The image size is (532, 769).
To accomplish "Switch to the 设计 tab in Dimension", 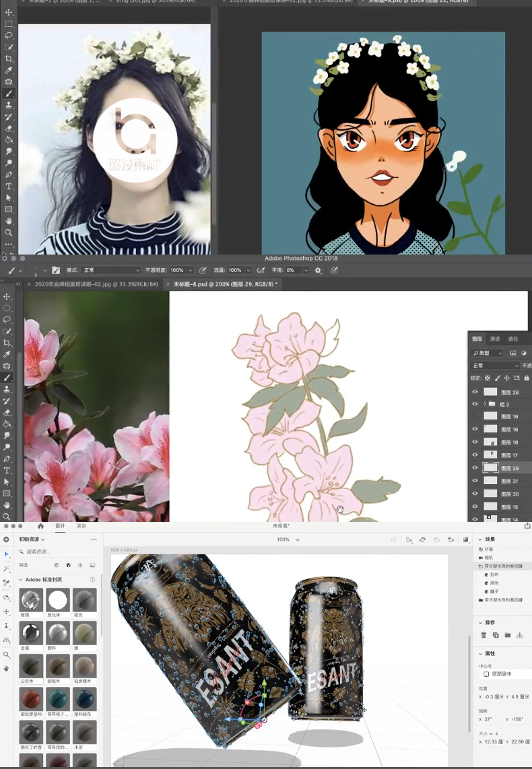I will pos(60,526).
